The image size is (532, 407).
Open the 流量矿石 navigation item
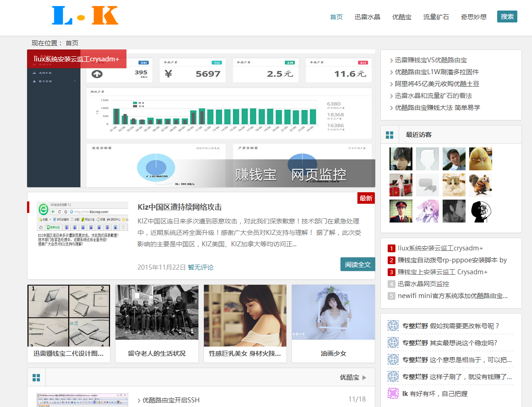tap(436, 17)
